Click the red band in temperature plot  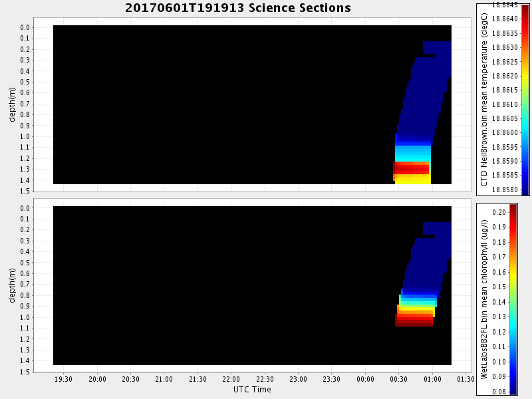[x=412, y=168]
